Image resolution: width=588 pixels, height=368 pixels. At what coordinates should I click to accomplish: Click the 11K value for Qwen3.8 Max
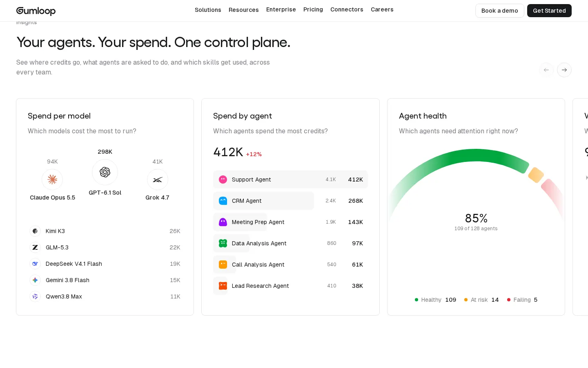[176, 296]
